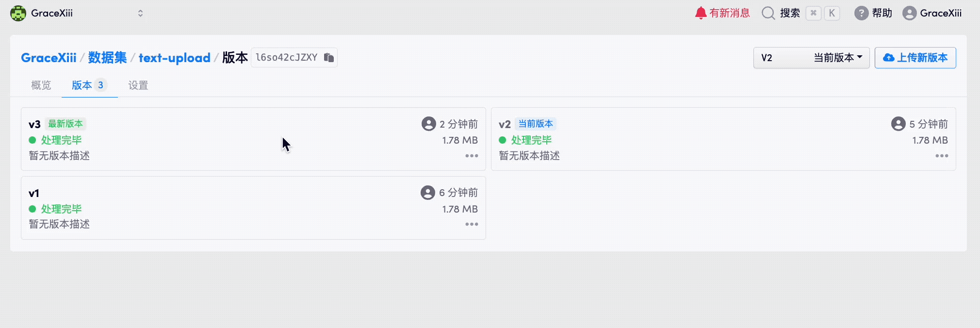The width and height of the screenshot is (980, 328).
Task: Expand the workspace switcher chevrons
Action: click(140, 13)
